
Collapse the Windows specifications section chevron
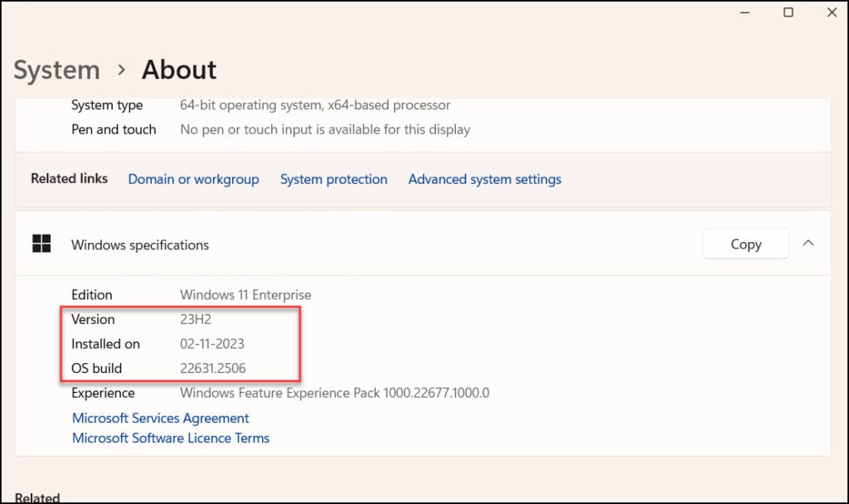pos(808,244)
